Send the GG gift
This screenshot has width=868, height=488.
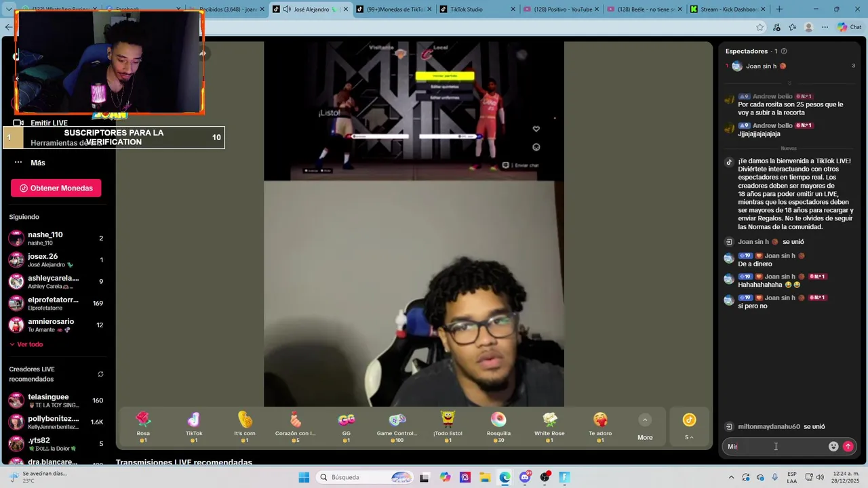pos(347,427)
